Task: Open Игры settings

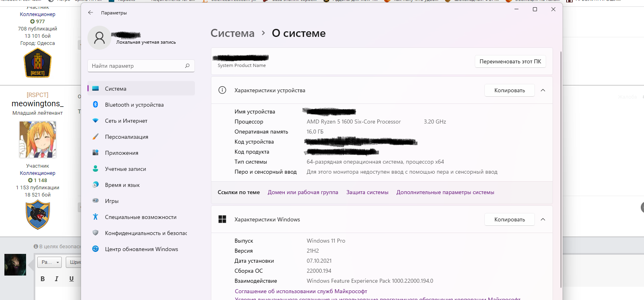Action: [x=141, y=201]
